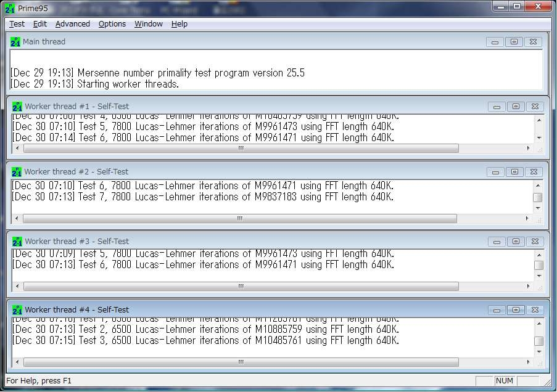The height and width of the screenshot is (392, 557).
Task: Click the 'Mersenne number primality test program' line
Action: (157, 73)
